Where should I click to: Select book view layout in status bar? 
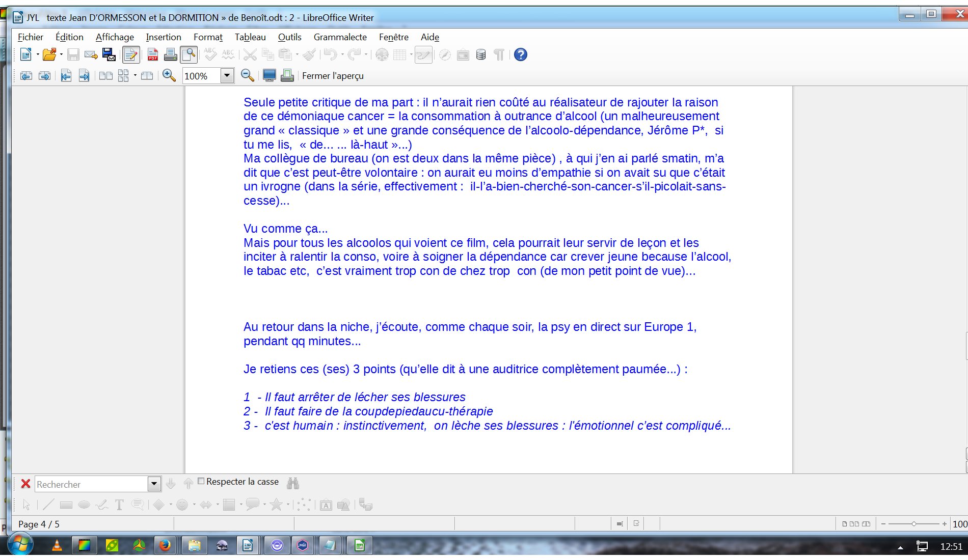tap(866, 524)
